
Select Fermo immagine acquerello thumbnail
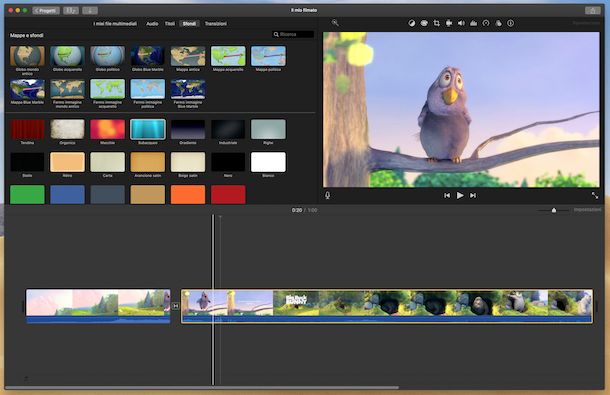point(108,89)
